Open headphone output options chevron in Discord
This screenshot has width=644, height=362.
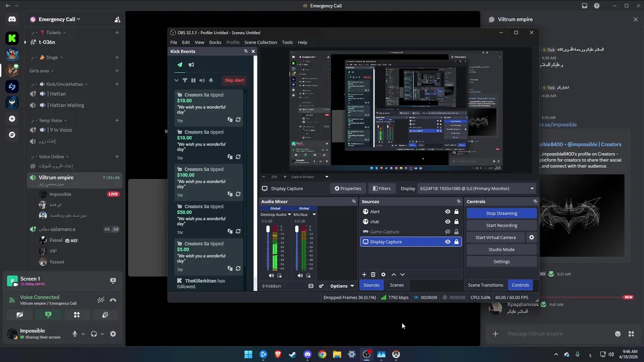[x=102, y=334]
